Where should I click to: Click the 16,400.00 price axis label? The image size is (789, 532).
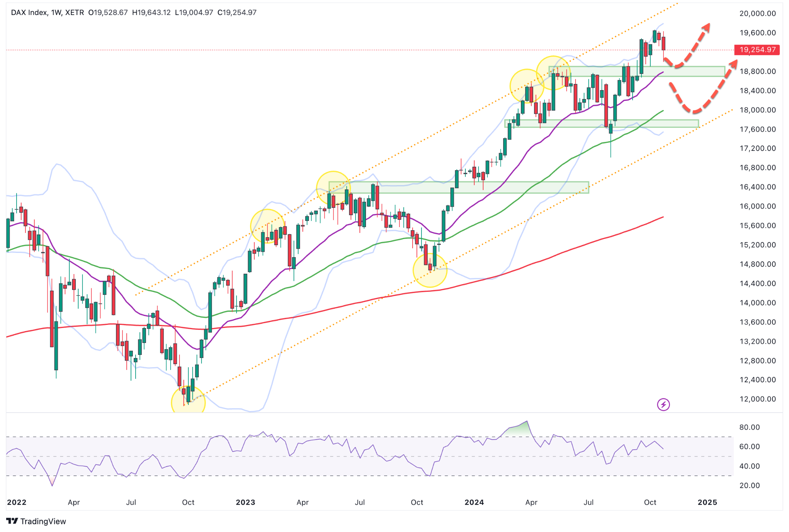757,187
